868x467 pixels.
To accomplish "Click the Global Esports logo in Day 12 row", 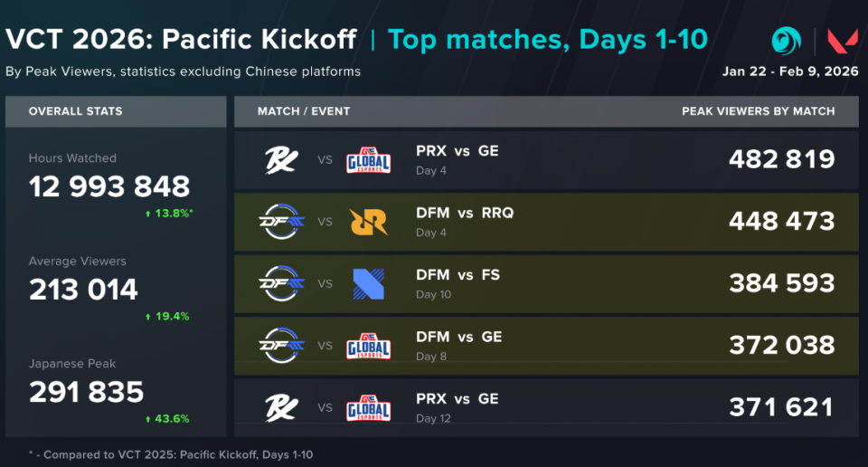I will pyautogui.click(x=368, y=407).
